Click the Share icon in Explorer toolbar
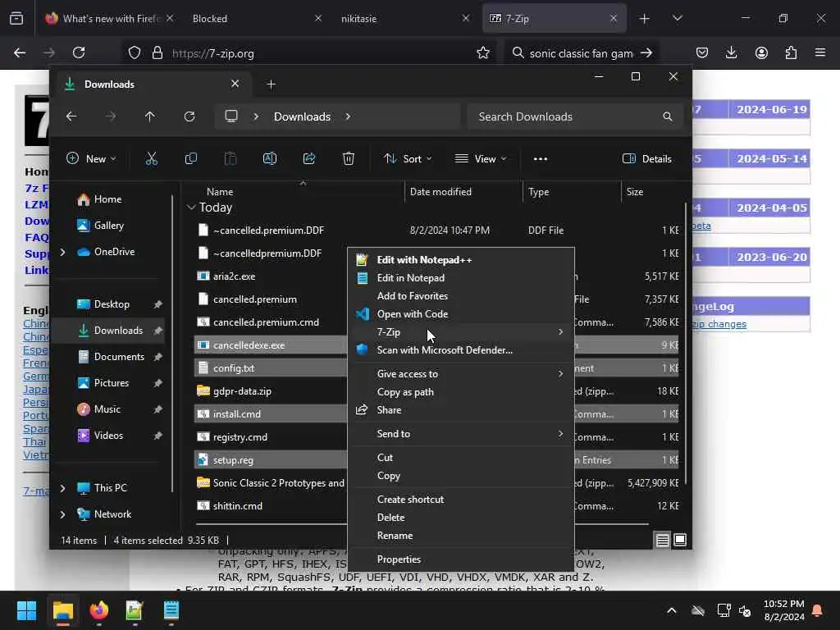Image resolution: width=840 pixels, height=630 pixels. tap(309, 158)
